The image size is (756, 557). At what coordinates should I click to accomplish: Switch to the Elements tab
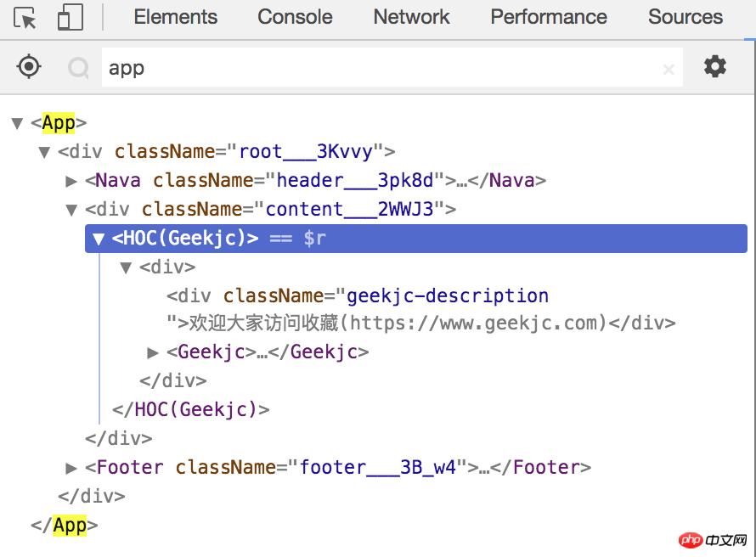pyautogui.click(x=175, y=17)
